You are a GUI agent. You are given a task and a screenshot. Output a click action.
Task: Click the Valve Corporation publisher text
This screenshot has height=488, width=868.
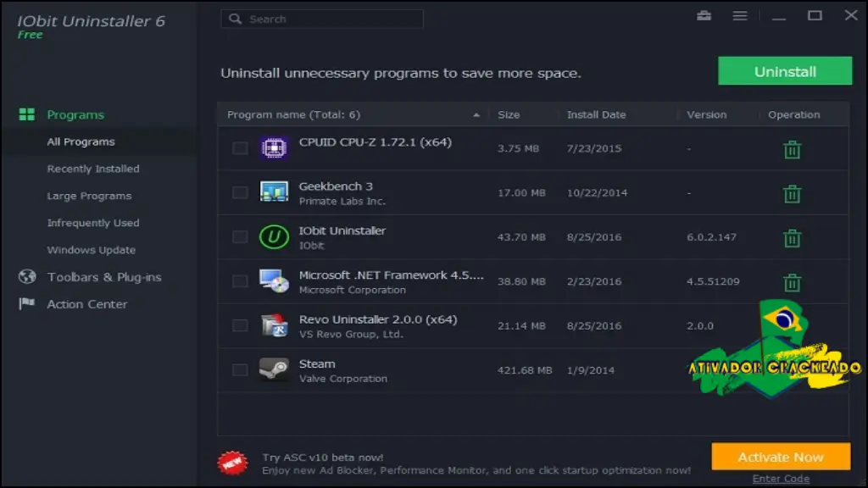(x=343, y=379)
